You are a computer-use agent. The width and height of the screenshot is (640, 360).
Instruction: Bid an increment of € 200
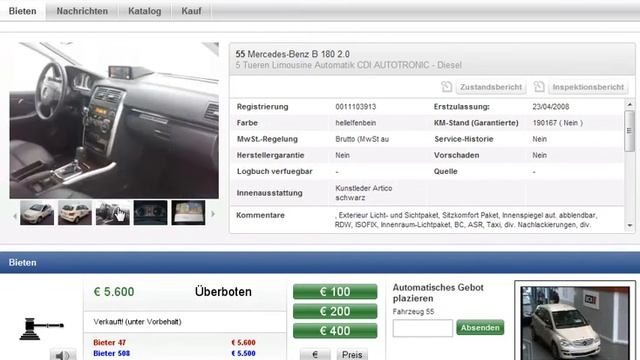[x=335, y=311]
